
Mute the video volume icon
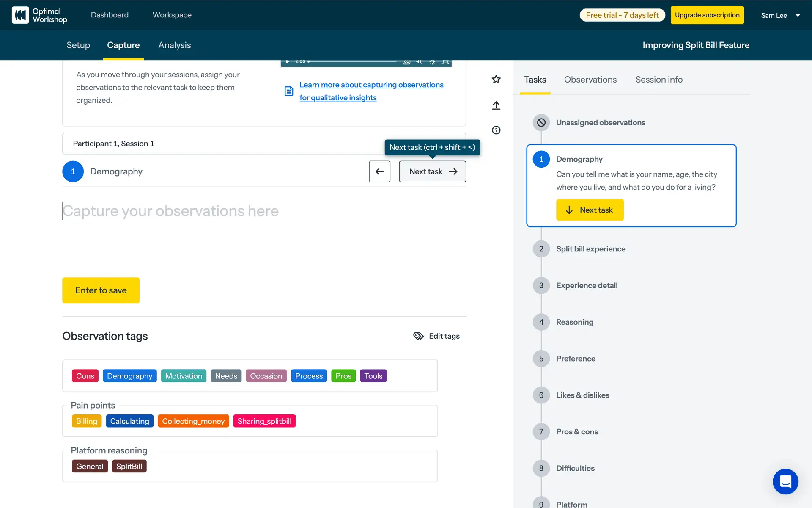tap(419, 62)
